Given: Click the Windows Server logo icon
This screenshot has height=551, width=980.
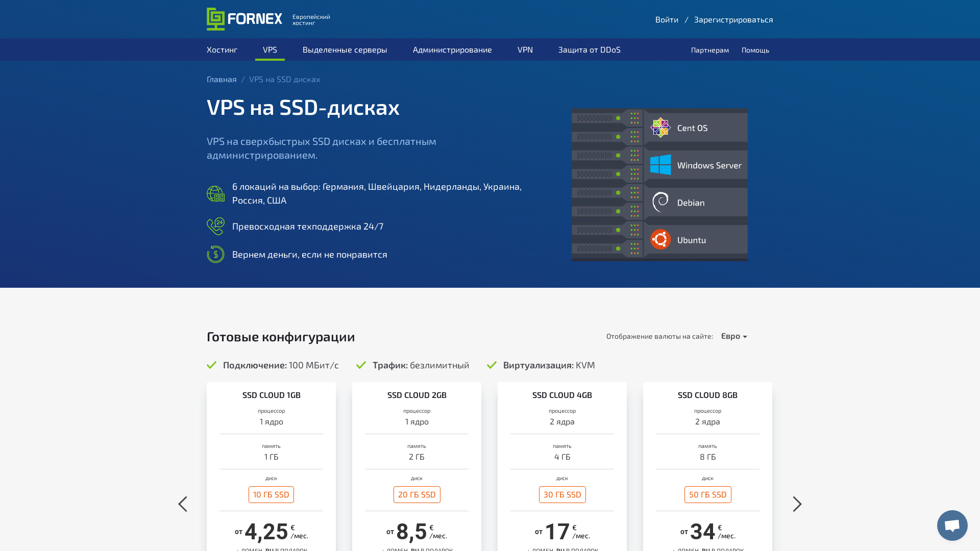Looking at the screenshot, I should coord(660,165).
